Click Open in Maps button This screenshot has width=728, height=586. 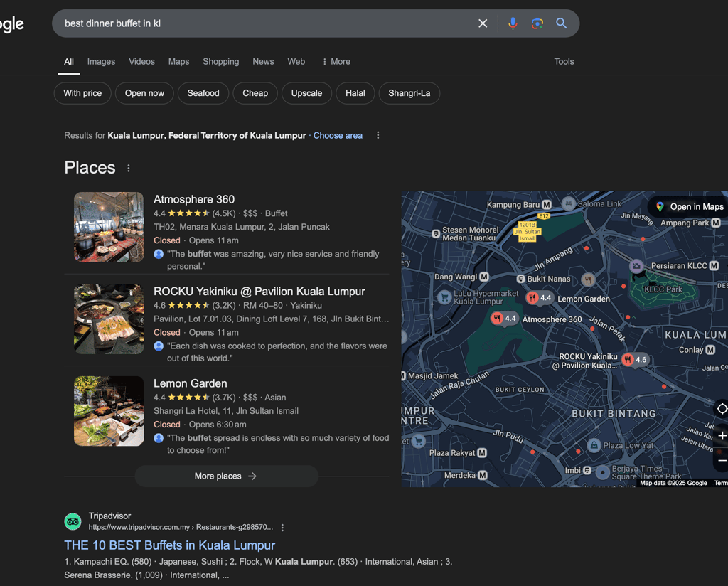point(690,207)
